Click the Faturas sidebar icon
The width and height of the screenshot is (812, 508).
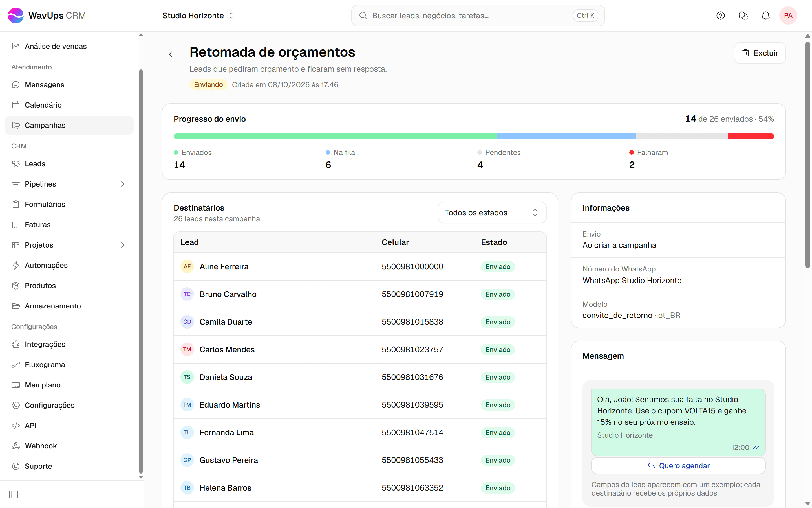coord(16,224)
